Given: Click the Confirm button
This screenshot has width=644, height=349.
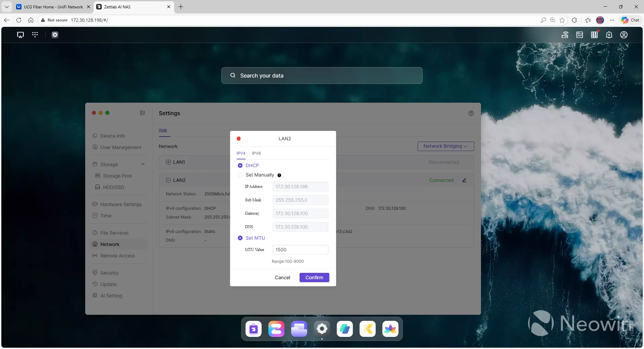Looking at the screenshot, I should tap(314, 278).
